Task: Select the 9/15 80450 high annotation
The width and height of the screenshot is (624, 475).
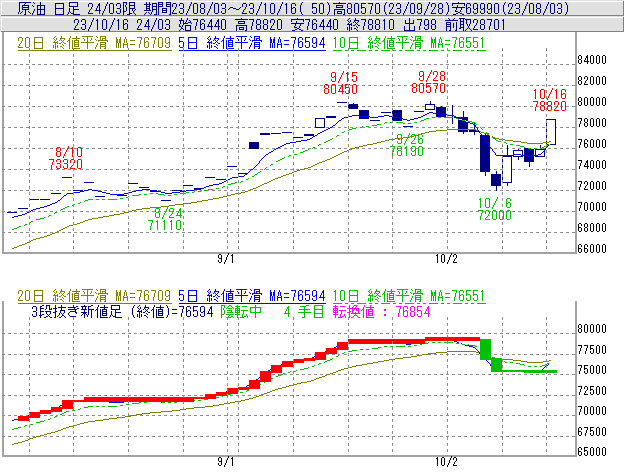Action: point(340,83)
